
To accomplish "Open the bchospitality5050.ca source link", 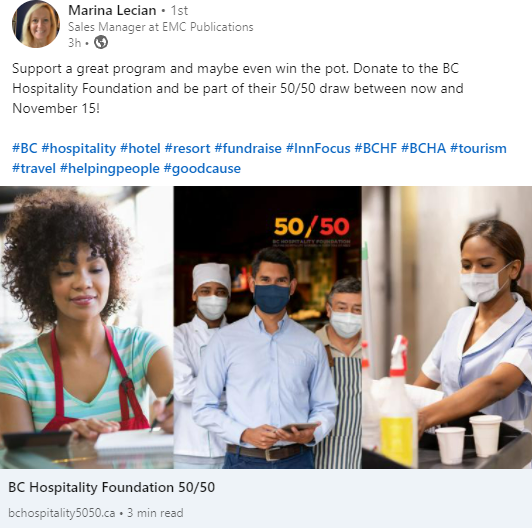I will pyautogui.click(x=62, y=513).
